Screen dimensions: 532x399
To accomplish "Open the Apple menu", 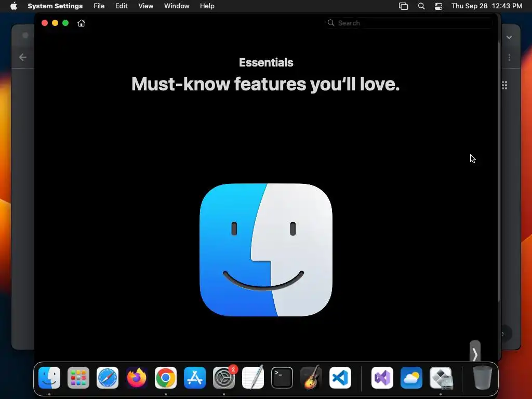I will coord(14,6).
